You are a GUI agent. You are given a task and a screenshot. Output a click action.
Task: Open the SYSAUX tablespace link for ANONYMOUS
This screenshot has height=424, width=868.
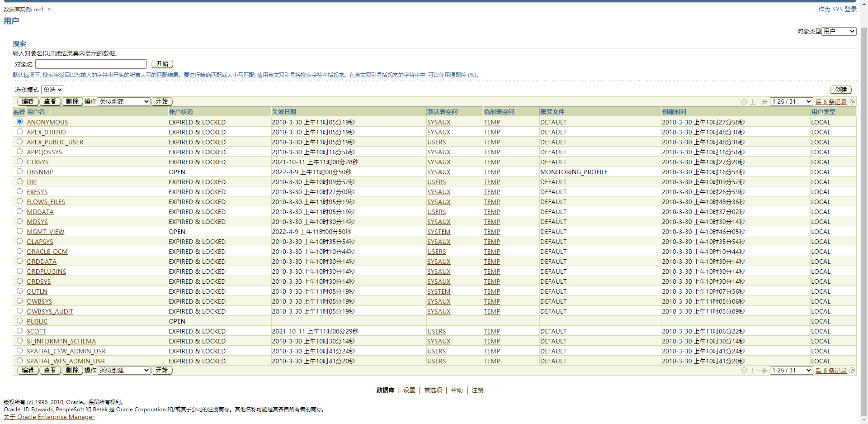pos(439,122)
